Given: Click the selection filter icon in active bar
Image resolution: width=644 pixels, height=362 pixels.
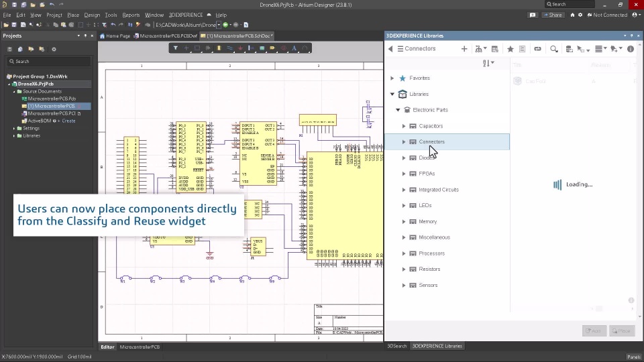Looking at the screenshot, I should pos(175,48).
